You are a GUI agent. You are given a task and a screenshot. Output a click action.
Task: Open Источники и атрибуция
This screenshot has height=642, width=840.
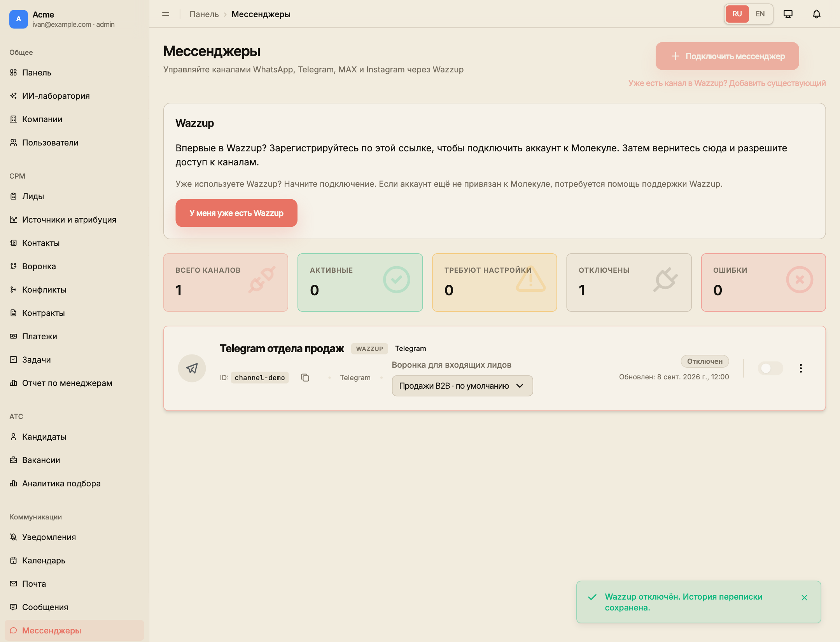click(74, 219)
